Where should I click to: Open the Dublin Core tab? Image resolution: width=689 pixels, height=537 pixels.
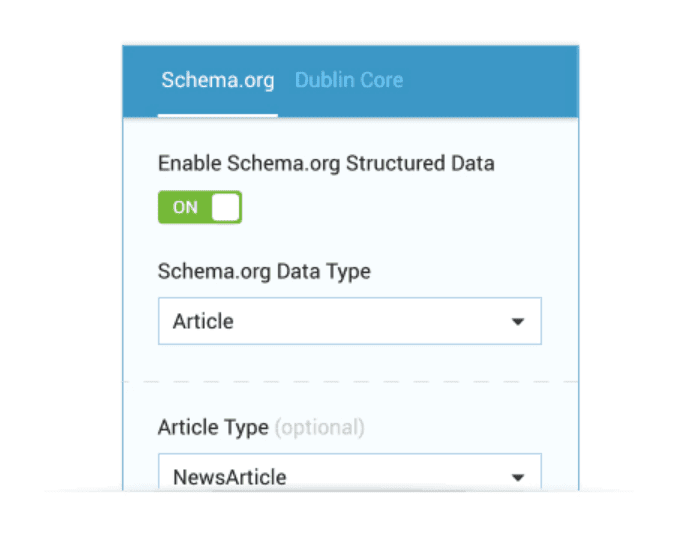(x=348, y=81)
